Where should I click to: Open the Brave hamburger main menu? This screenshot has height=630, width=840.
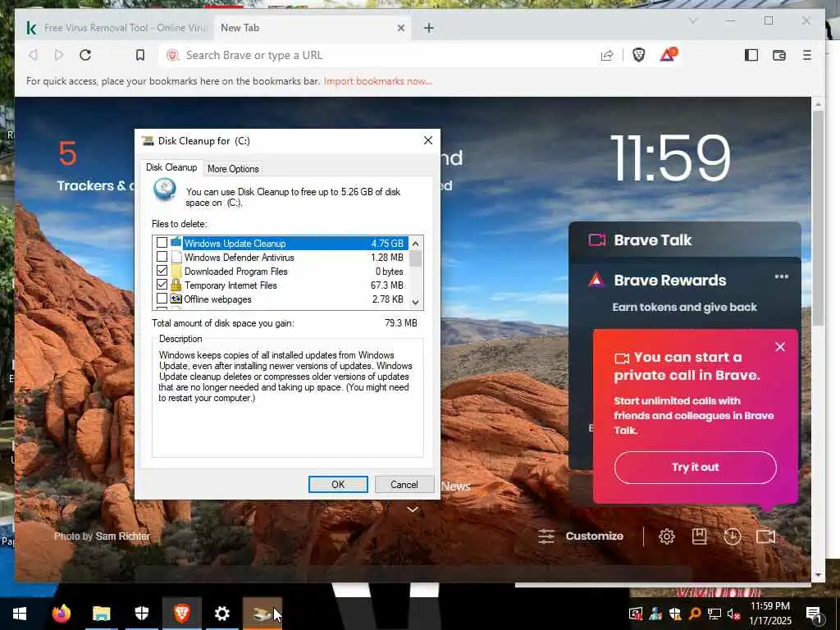807,55
